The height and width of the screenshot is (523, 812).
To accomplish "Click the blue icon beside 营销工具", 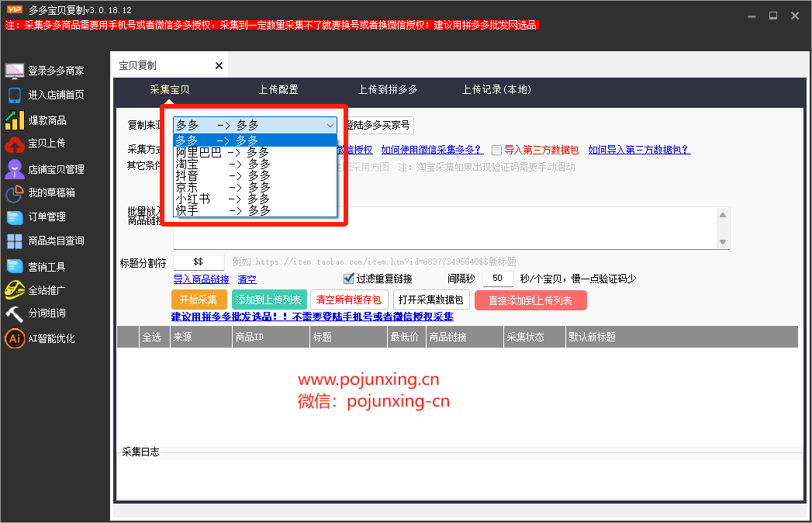I will pyautogui.click(x=15, y=266).
